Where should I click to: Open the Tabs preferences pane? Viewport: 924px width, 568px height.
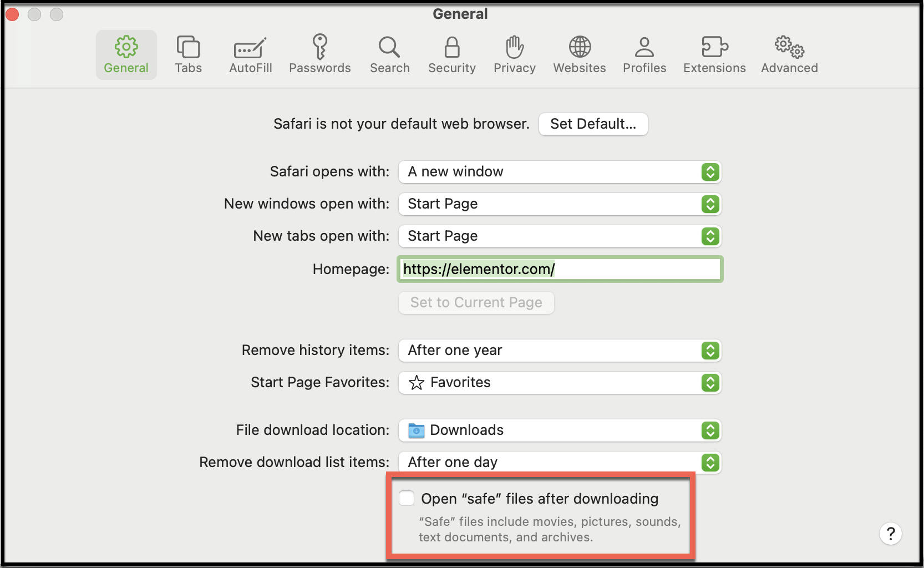(188, 55)
